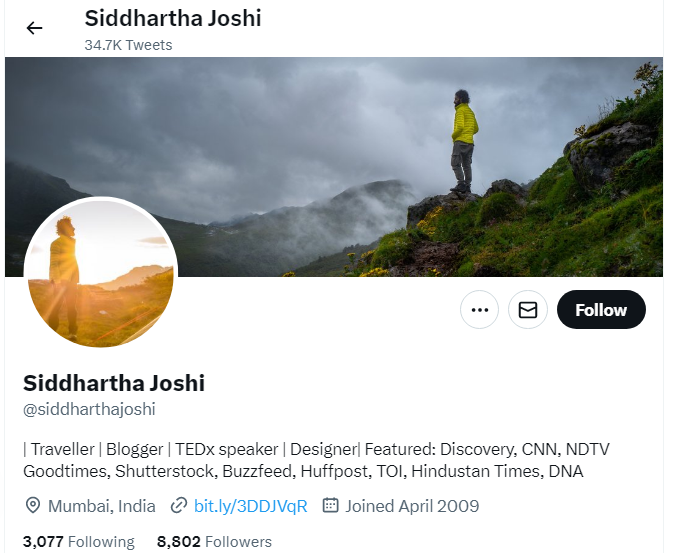The width and height of the screenshot is (678, 553).
Task: Go back using the arrow icon
Action: [x=34, y=28]
